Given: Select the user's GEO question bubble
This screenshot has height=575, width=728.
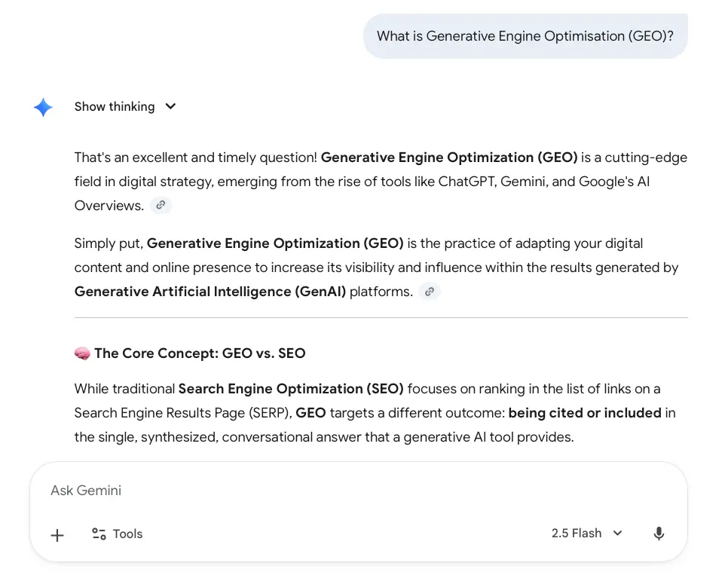Looking at the screenshot, I should pyautogui.click(x=525, y=35).
